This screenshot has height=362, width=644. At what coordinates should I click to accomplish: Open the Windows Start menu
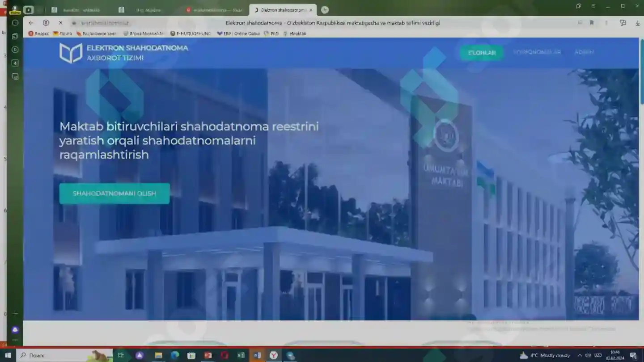[x=8, y=355]
